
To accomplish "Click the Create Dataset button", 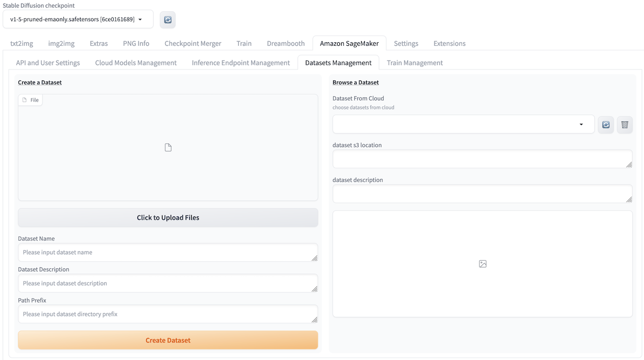I will pyautogui.click(x=168, y=340).
